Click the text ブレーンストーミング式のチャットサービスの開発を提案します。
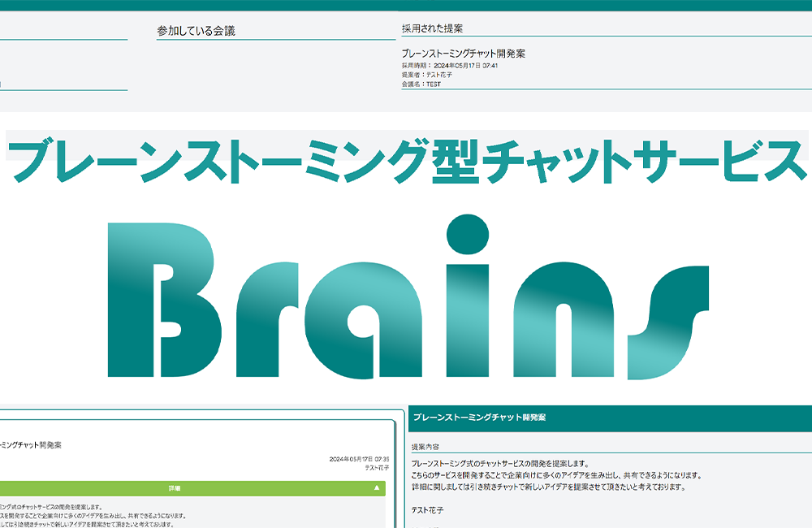 (500, 463)
